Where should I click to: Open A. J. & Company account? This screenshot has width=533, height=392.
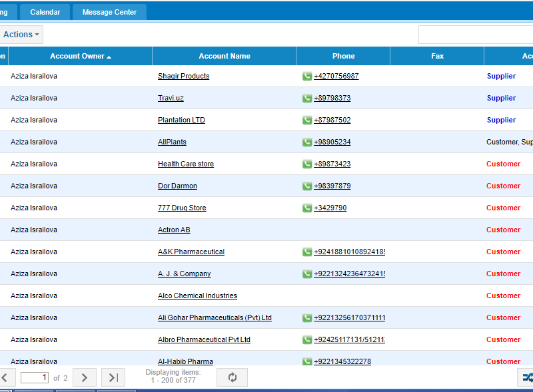pos(185,274)
